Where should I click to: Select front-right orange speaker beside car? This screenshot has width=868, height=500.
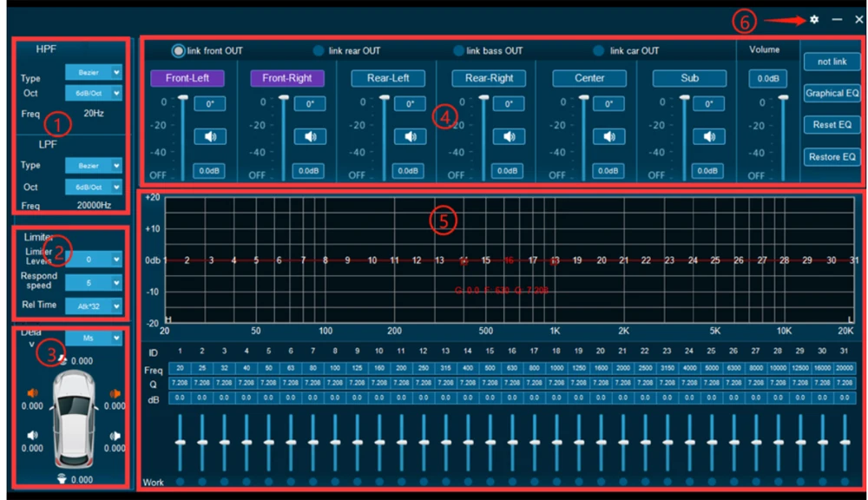click(115, 393)
